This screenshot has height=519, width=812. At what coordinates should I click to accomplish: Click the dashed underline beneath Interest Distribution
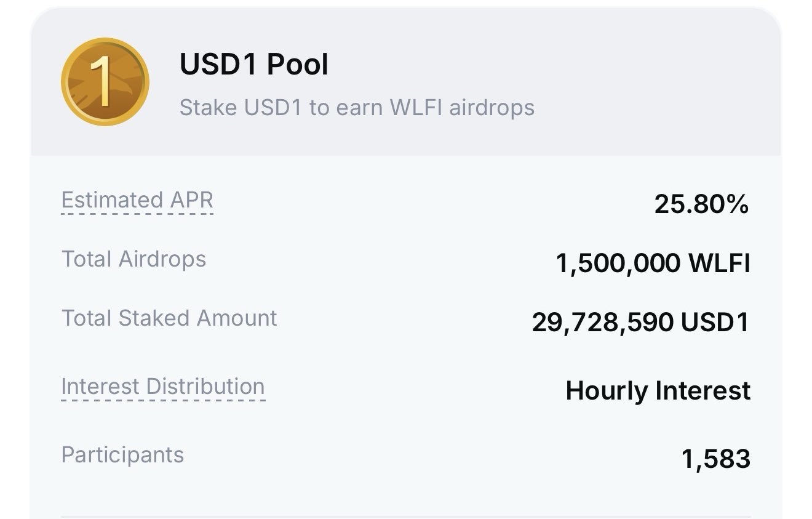coord(163,400)
